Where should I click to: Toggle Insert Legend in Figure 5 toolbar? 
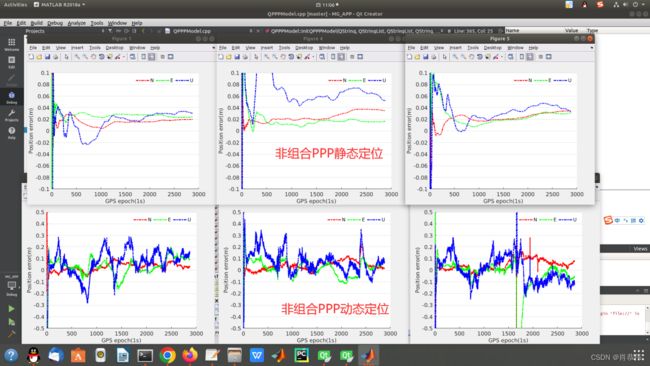click(x=530, y=57)
